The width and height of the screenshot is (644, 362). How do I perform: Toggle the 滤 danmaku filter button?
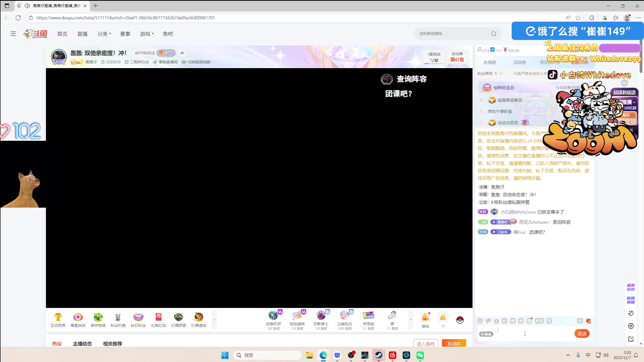pos(580,321)
